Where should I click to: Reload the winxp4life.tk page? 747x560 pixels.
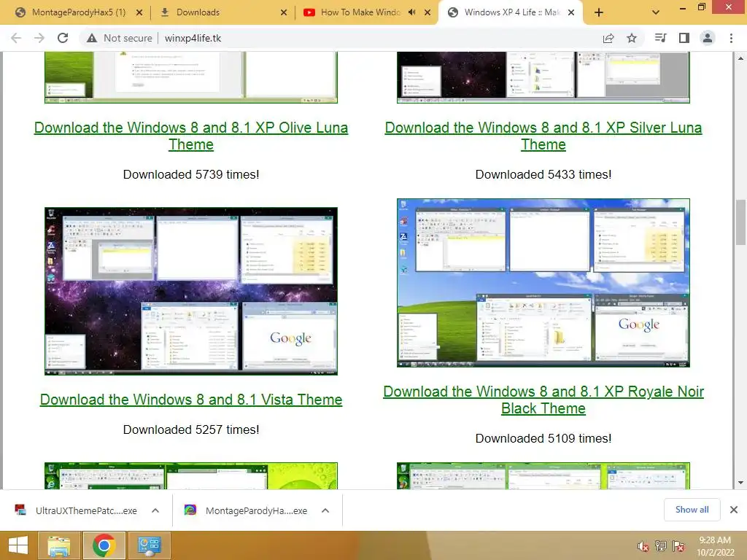pos(63,38)
